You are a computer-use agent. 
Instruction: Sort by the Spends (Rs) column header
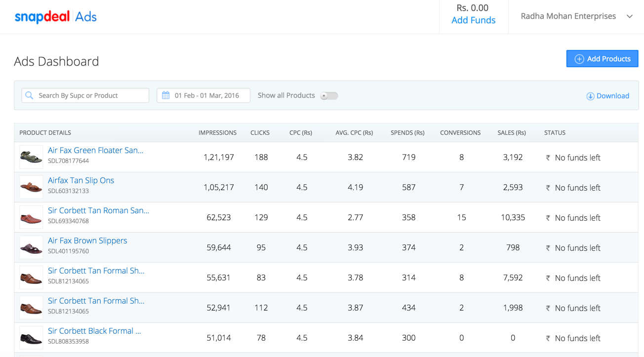click(407, 133)
